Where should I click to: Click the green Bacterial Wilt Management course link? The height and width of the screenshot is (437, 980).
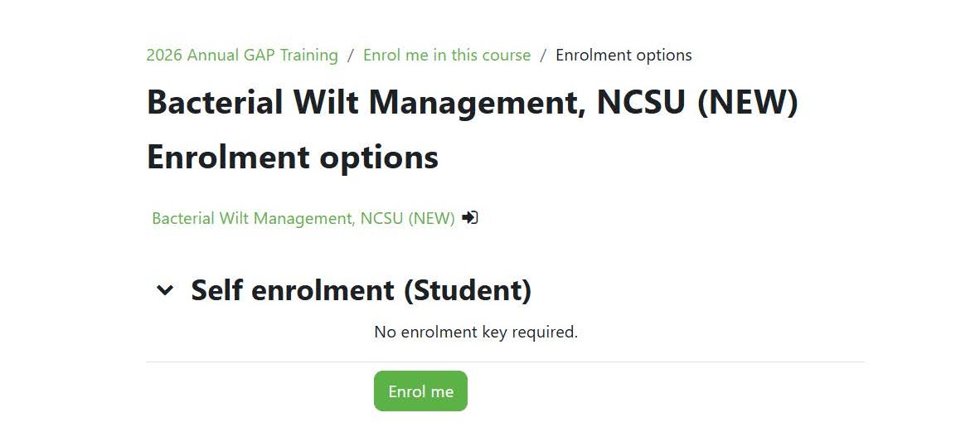(x=303, y=219)
